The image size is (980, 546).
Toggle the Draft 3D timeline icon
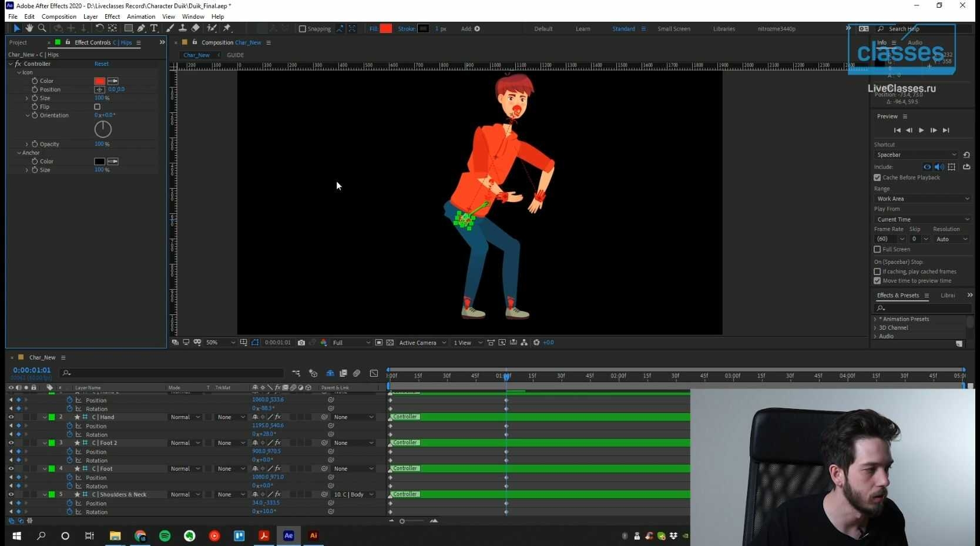coord(313,373)
